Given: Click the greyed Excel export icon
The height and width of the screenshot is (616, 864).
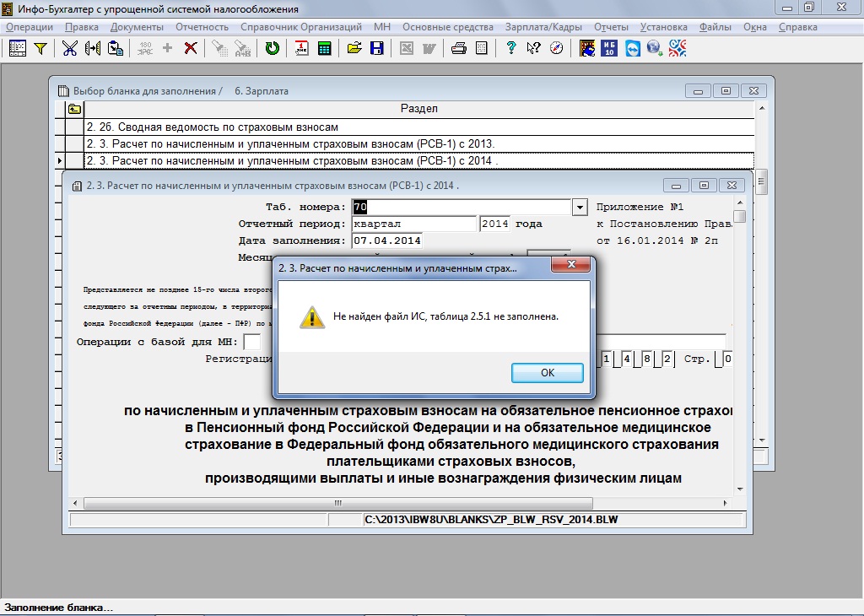Looking at the screenshot, I should click(407, 48).
